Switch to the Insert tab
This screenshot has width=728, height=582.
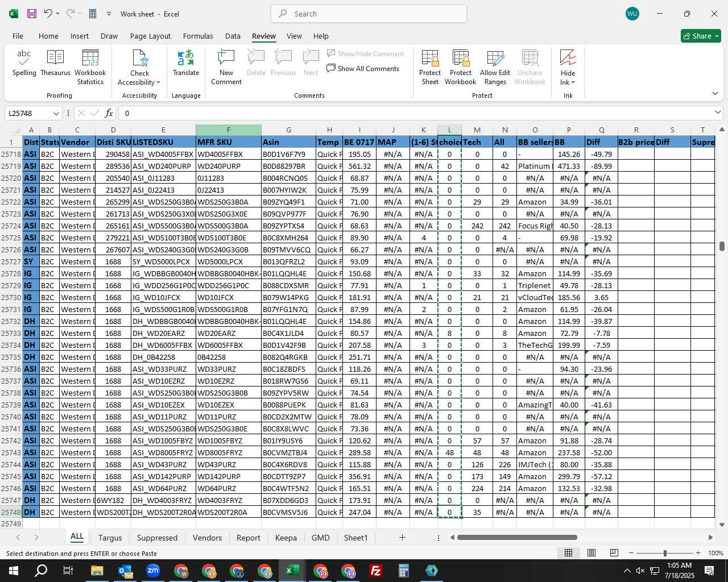80,36
